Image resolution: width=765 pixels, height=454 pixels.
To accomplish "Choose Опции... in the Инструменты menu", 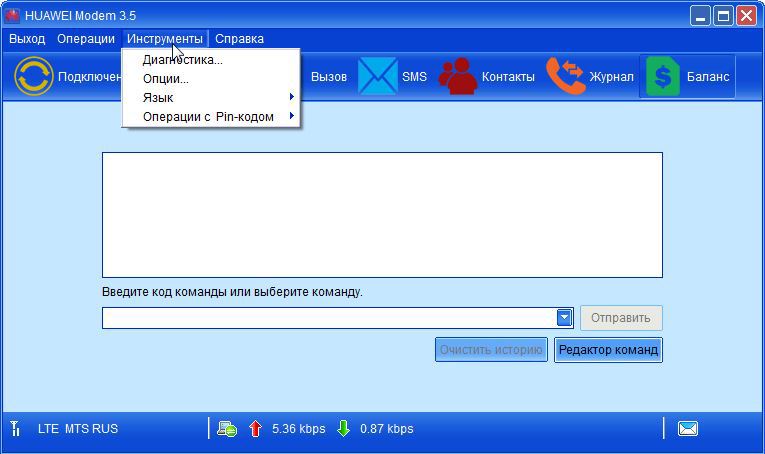I will pyautogui.click(x=211, y=79).
